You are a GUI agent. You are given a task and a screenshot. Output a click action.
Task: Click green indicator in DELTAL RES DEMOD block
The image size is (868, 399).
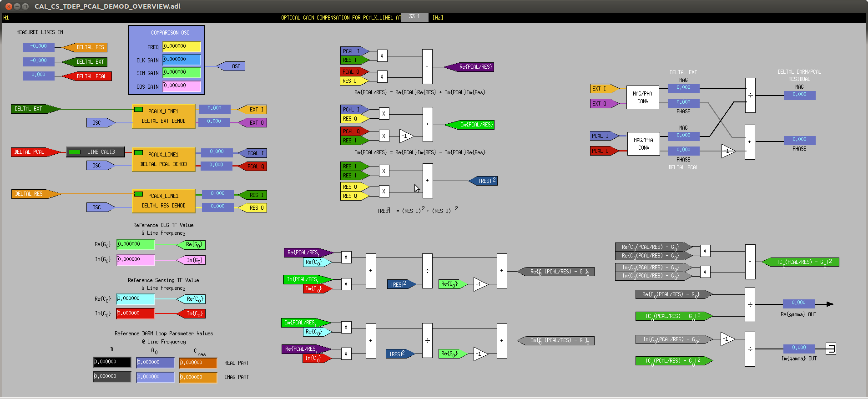click(x=139, y=194)
